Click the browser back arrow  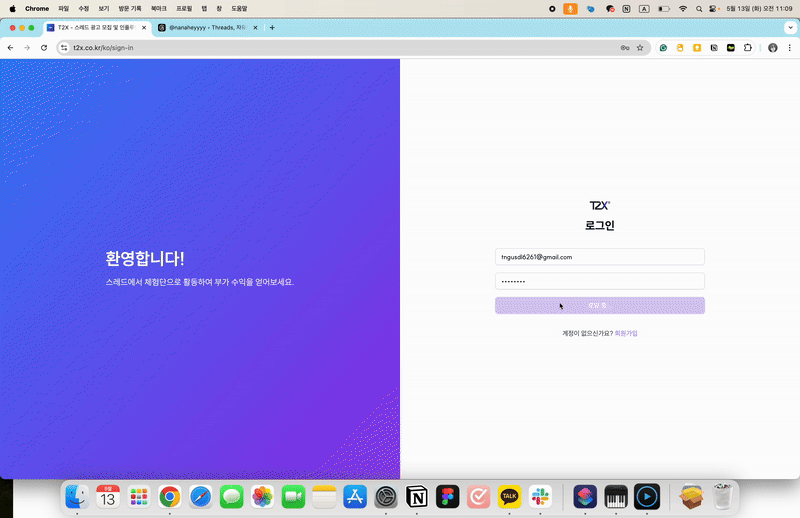click(x=11, y=47)
